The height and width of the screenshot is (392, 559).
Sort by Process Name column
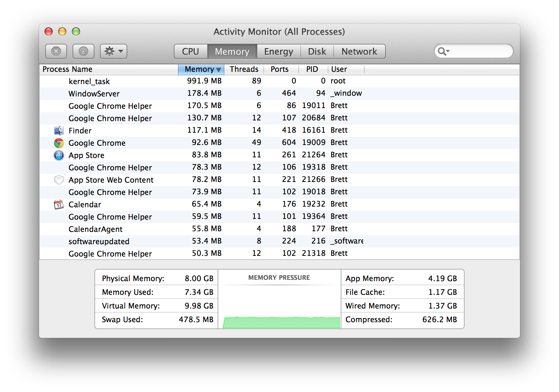tap(109, 69)
